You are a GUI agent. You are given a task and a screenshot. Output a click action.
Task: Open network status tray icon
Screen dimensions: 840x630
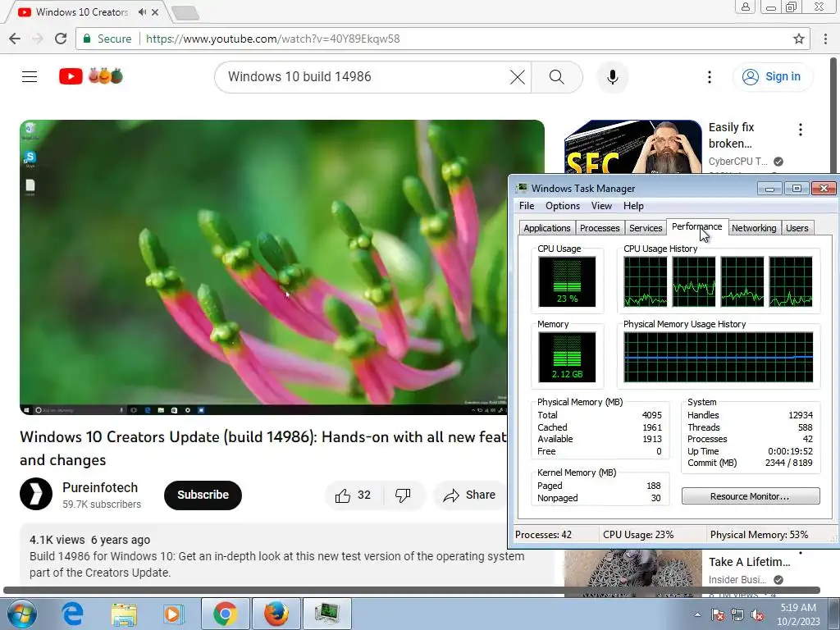point(737,614)
